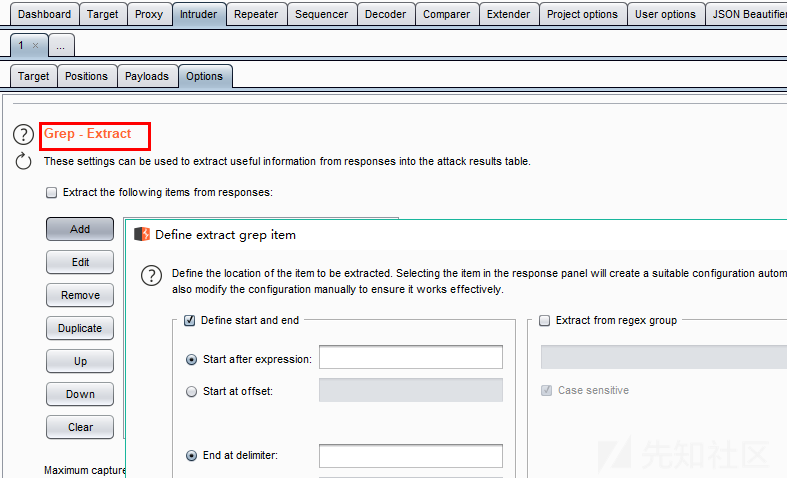Enable Extract the following items from responses

51,193
